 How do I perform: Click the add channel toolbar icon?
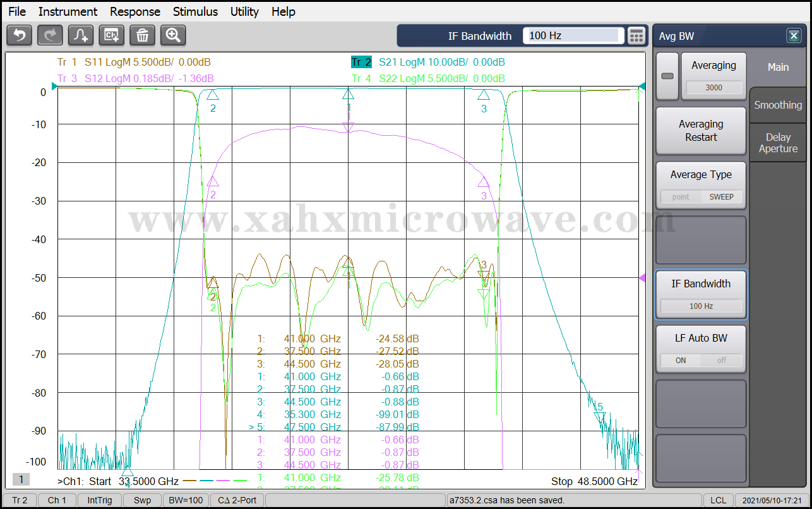click(x=112, y=35)
